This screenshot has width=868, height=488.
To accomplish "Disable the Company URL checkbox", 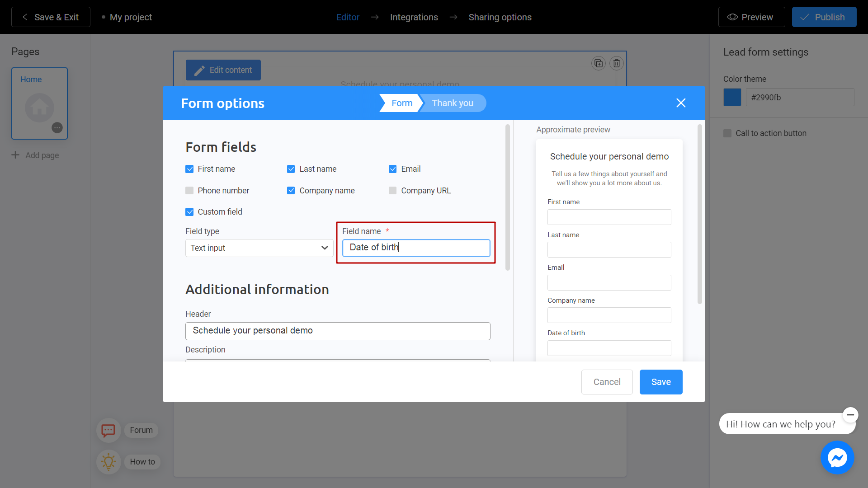I will pos(392,190).
